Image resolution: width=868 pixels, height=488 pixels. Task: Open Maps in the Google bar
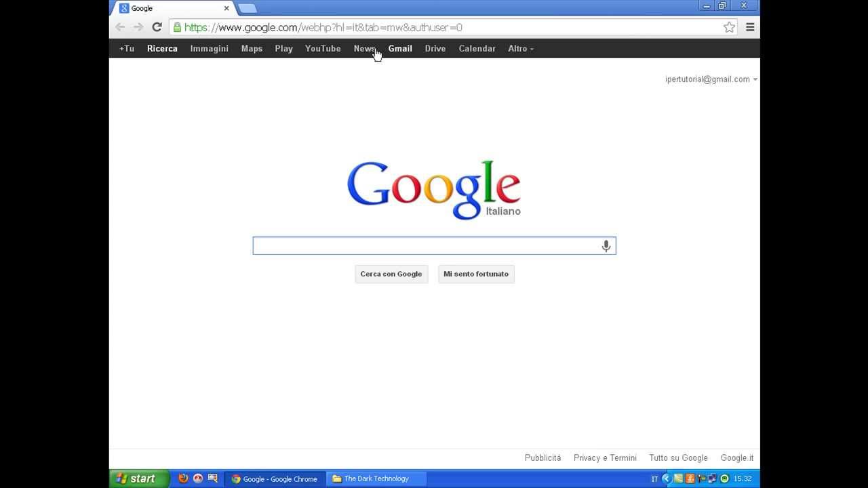252,49
